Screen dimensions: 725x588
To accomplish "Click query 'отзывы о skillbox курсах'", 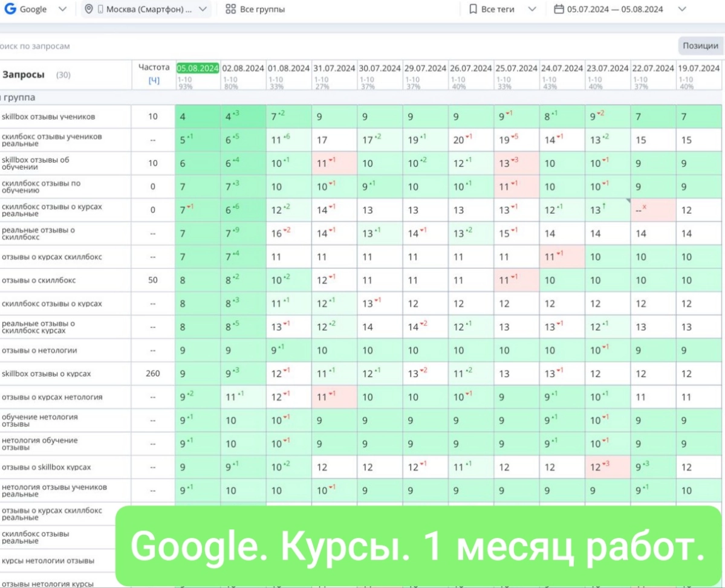I will coord(46,467).
